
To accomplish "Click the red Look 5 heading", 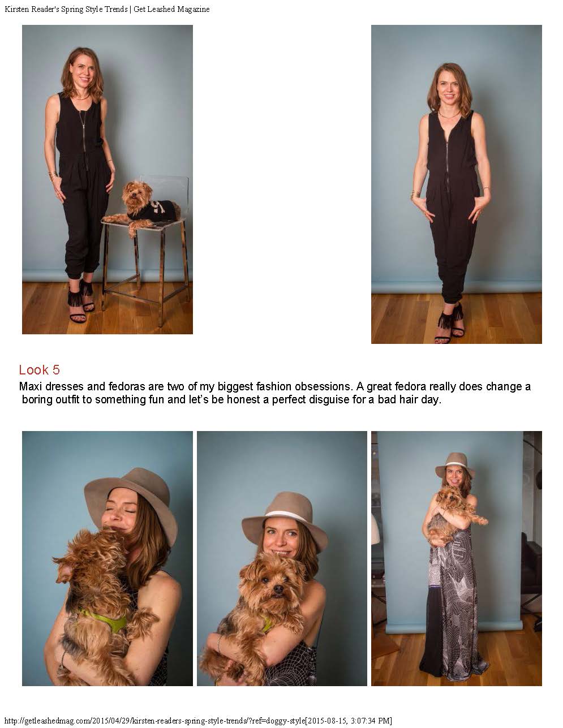I will click(39, 370).
